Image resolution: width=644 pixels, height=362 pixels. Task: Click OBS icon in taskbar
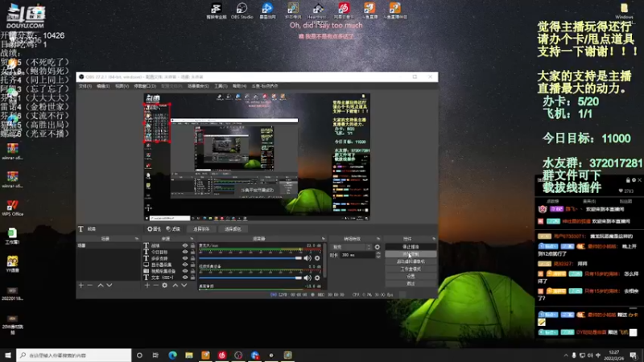(238, 355)
